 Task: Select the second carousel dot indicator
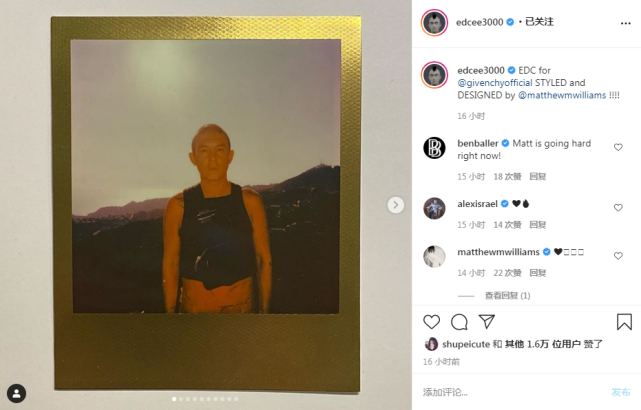(x=181, y=399)
